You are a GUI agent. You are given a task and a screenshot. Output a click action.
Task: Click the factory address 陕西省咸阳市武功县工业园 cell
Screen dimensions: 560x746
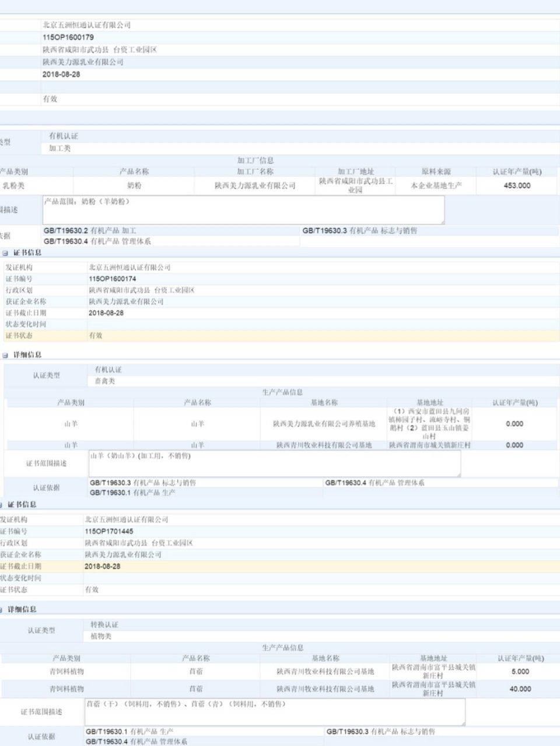[x=356, y=186]
